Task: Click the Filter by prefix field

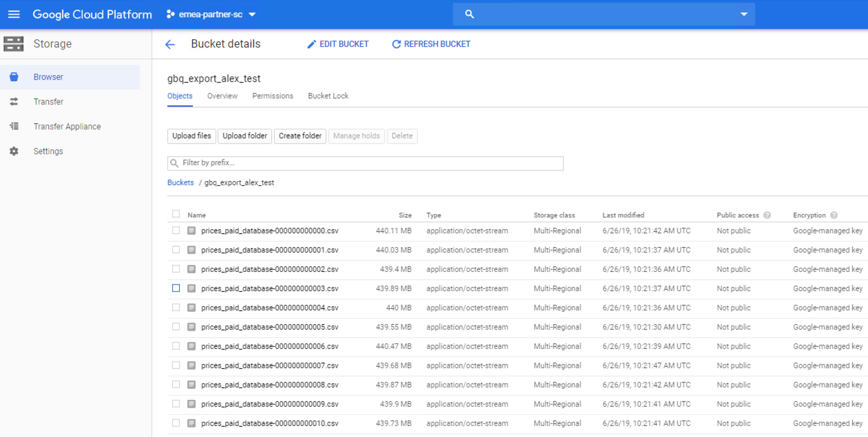Action: (365, 163)
